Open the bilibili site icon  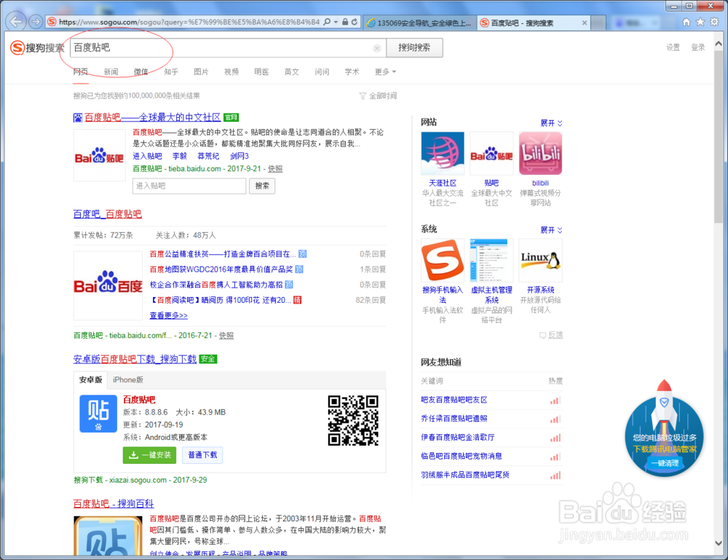[x=540, y=153]
